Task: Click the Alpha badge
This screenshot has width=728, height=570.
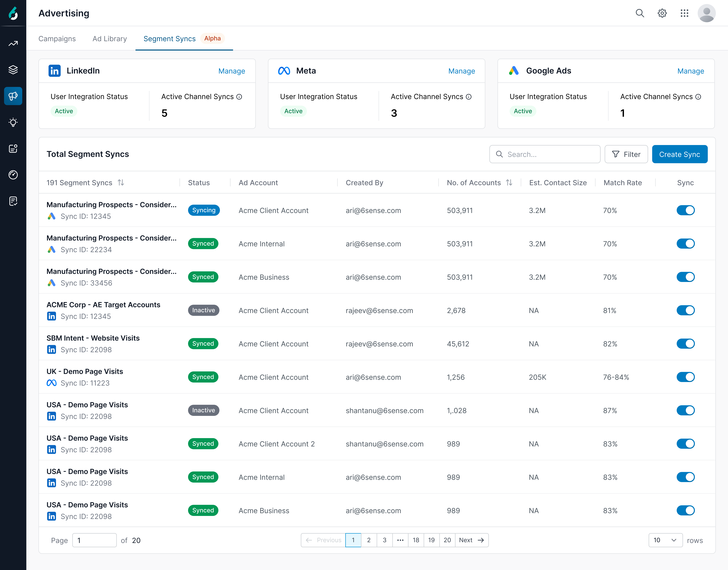Action: tap(212, 38)
